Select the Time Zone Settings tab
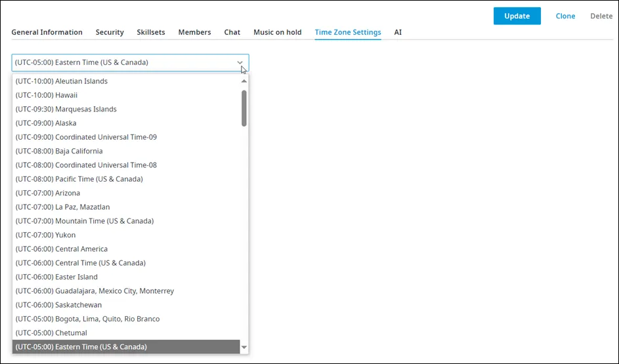Screen dimensions: 619x364 pyautogui.click(x=348, y=32)
